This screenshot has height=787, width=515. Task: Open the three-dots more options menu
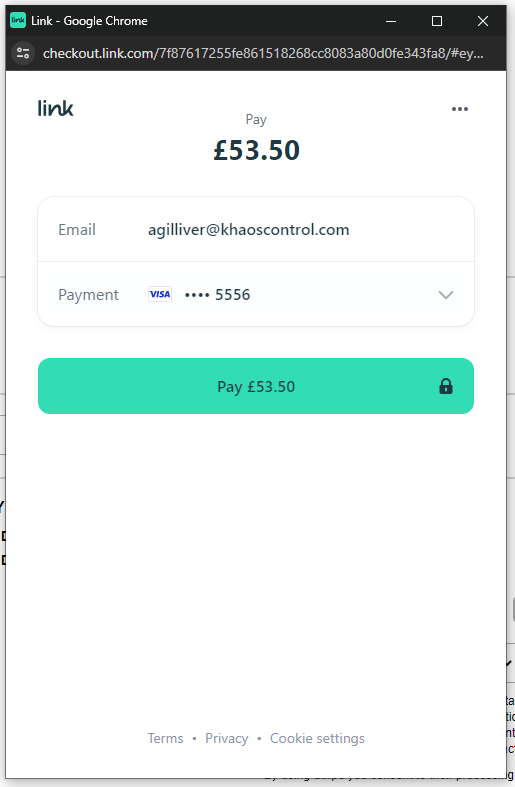coord(459,109)
